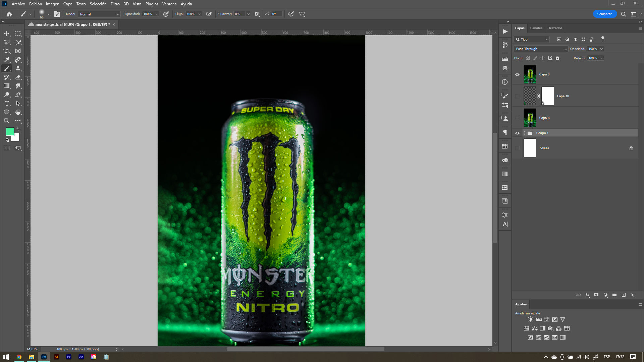Select the Zoom tool
Viewport: 644px width, 362px height.
click(7, 121)
